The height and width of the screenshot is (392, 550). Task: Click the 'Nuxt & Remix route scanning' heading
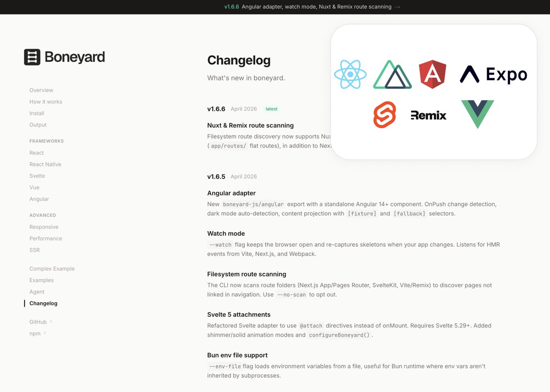point(250,125)
